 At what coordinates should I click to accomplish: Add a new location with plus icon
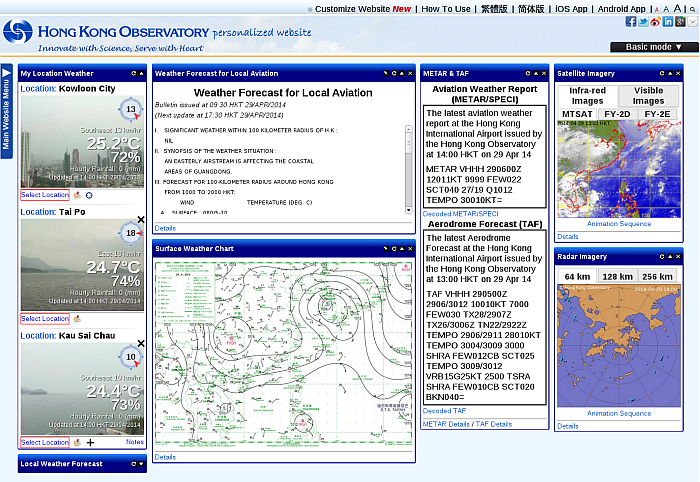pos(90,442)
